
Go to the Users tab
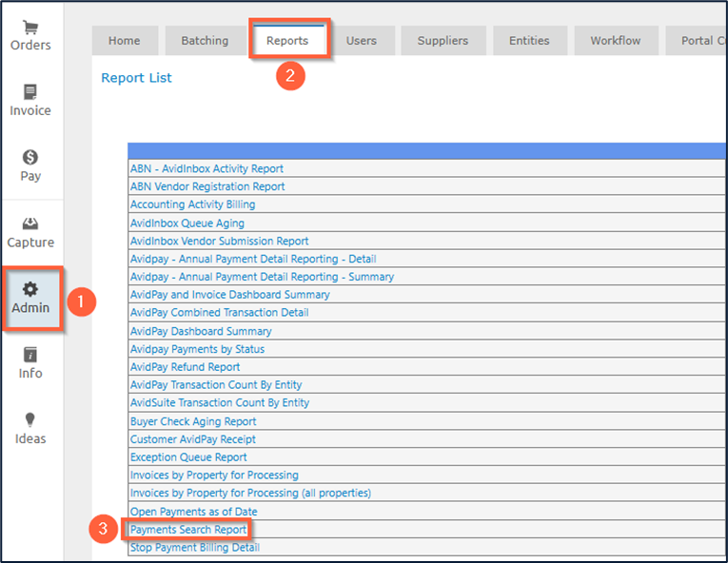coord(362,41)
